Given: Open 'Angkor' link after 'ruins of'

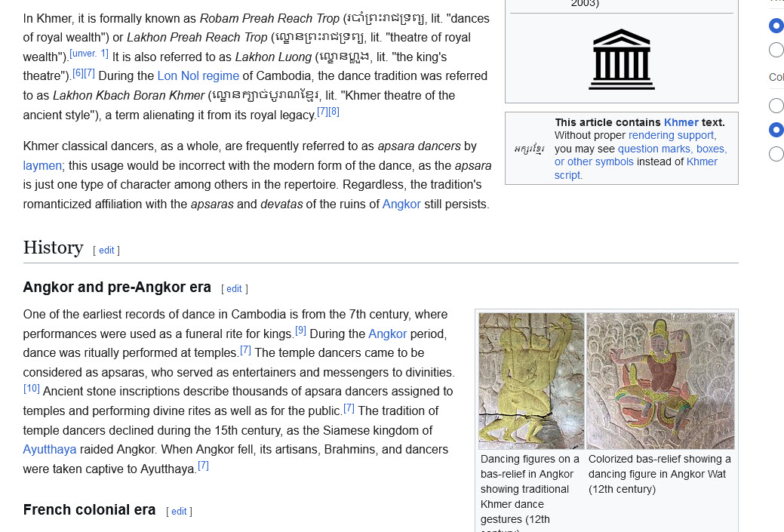Looking at the screenshot, I should (x=401, y=204).
